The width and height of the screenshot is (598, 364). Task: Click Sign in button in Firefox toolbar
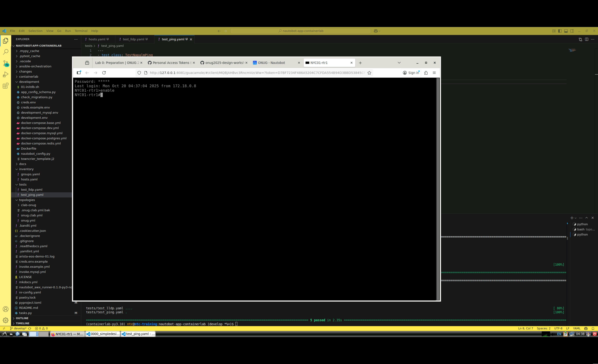click(411, 73)
